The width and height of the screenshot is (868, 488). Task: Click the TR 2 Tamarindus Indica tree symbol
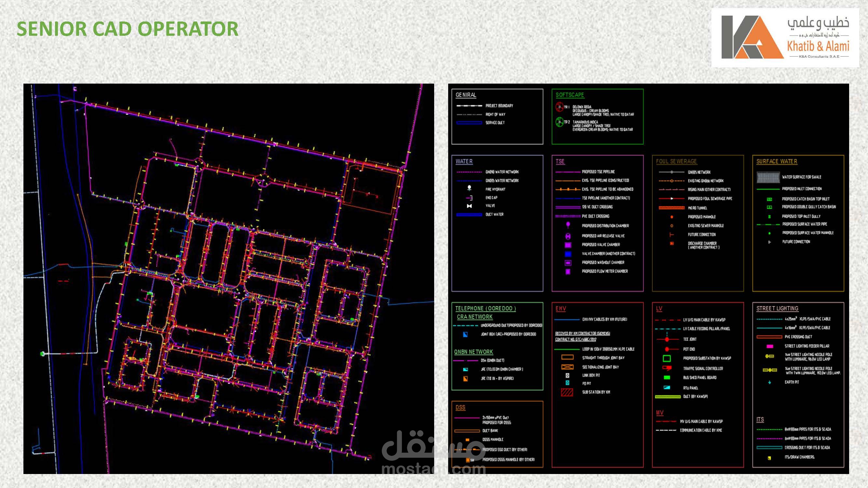559,122
